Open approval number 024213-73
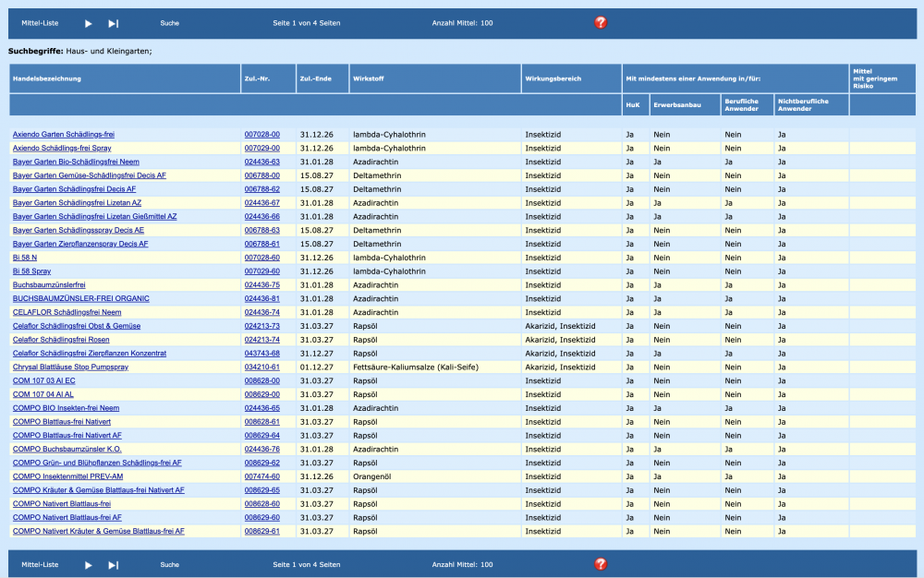924x578 pixels. [262, 326]
